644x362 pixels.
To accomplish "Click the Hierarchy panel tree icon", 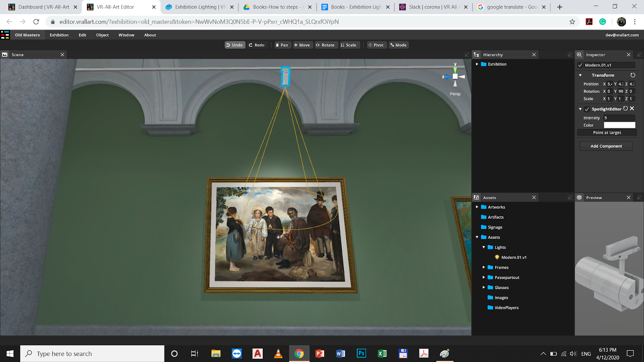I will pyautogui.click(x=477, y=55).
